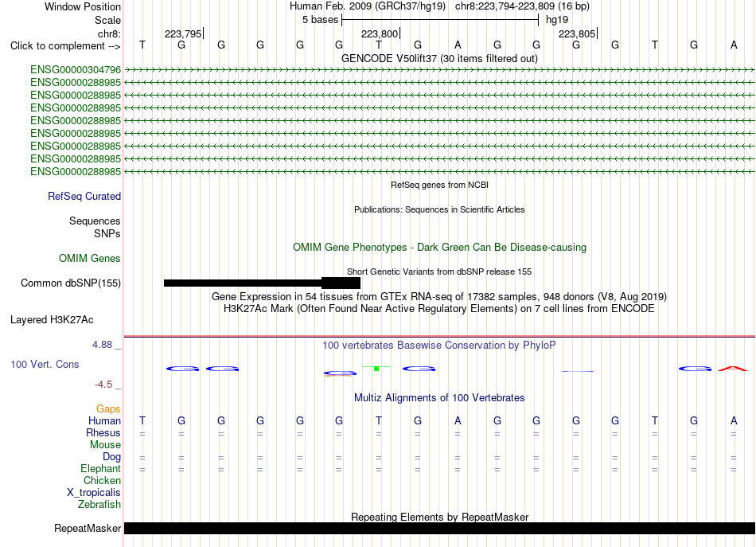
Task: Click the 4.88 PhyloP upper range value
Action: 102,345
